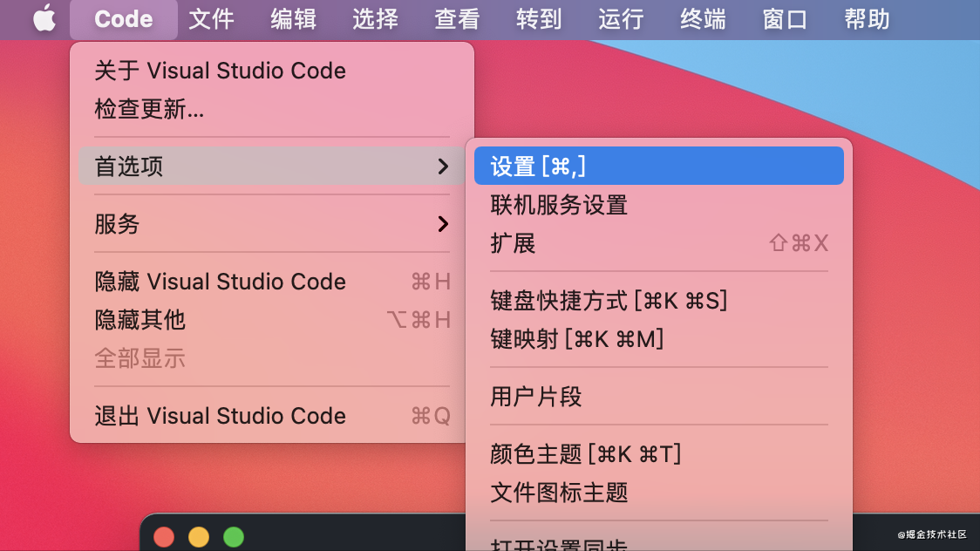980x551 pixels.
Task: Open 扩展 from preferences submenu
Action: tap(659, 243)
